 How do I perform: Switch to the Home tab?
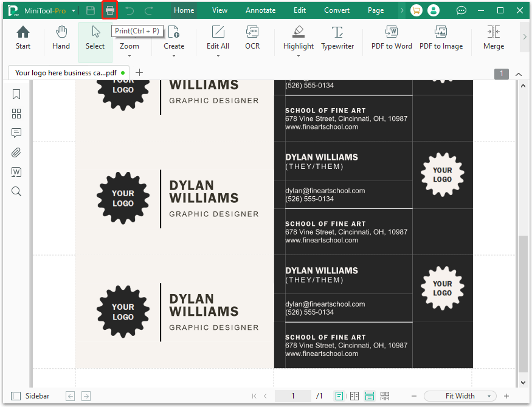tap(184, 10)
